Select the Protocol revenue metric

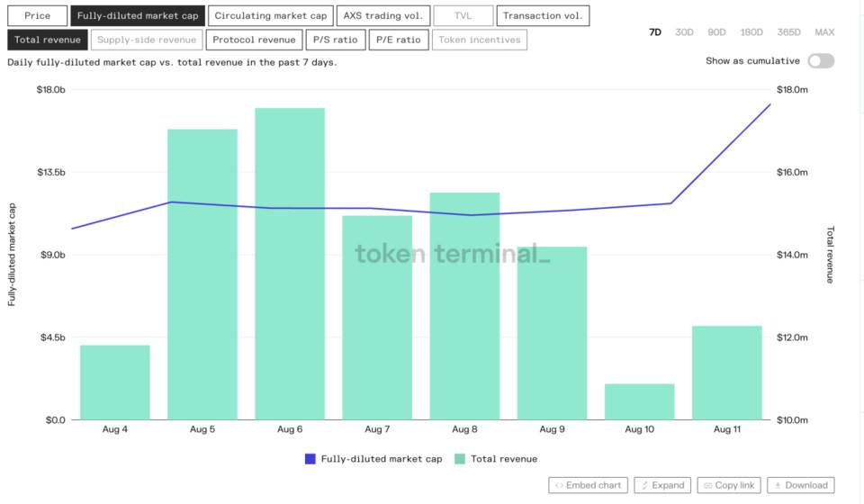point(254,40)
